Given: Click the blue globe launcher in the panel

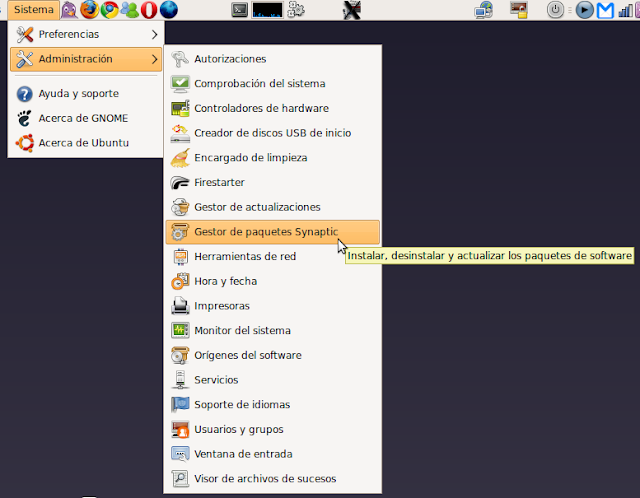Looking at the screenshot, I should (x=169, y=10).
